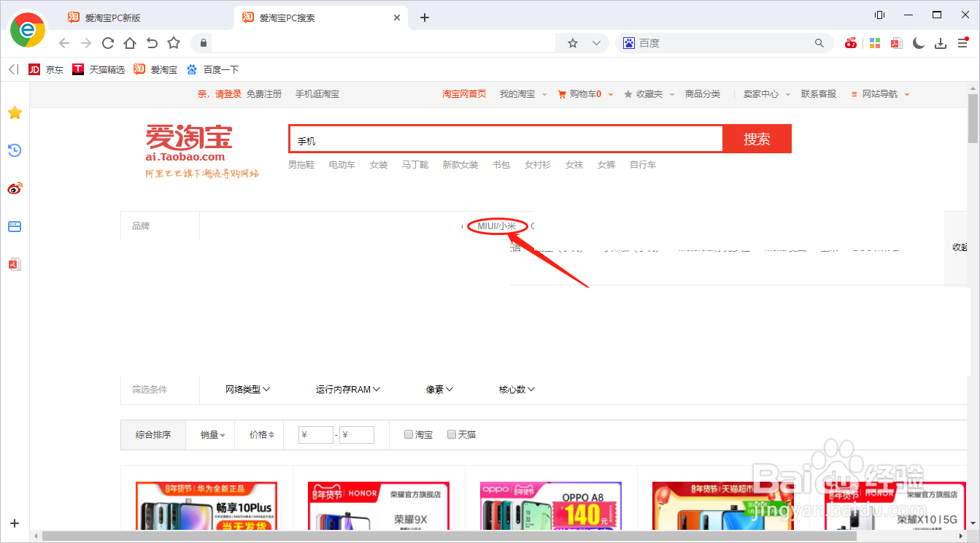Open the 网站导航 dropdown menu
The width and height of the screenshot is (980, 543).
pyautogui.click(x=881, y=94)
